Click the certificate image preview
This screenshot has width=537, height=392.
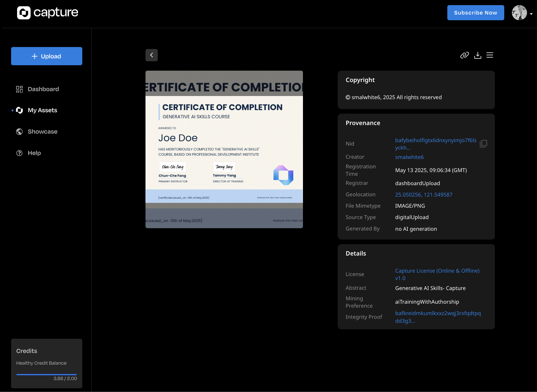click(224, 149)
